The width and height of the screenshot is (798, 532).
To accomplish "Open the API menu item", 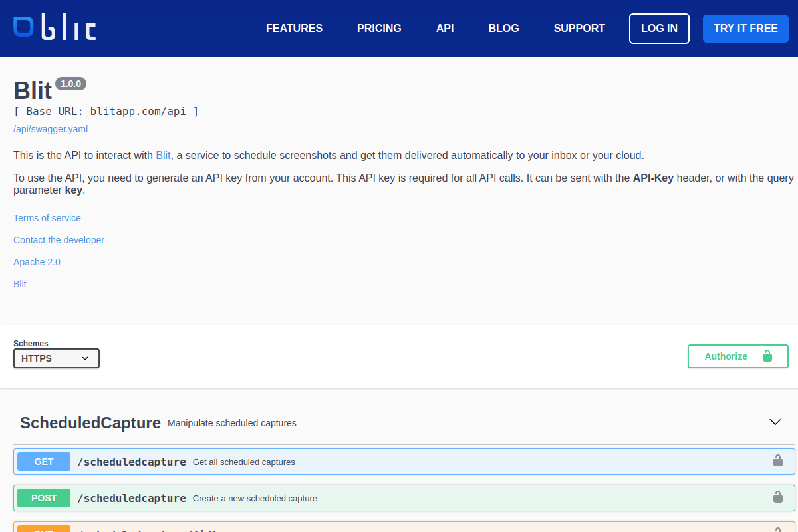I will click(445, 29).
